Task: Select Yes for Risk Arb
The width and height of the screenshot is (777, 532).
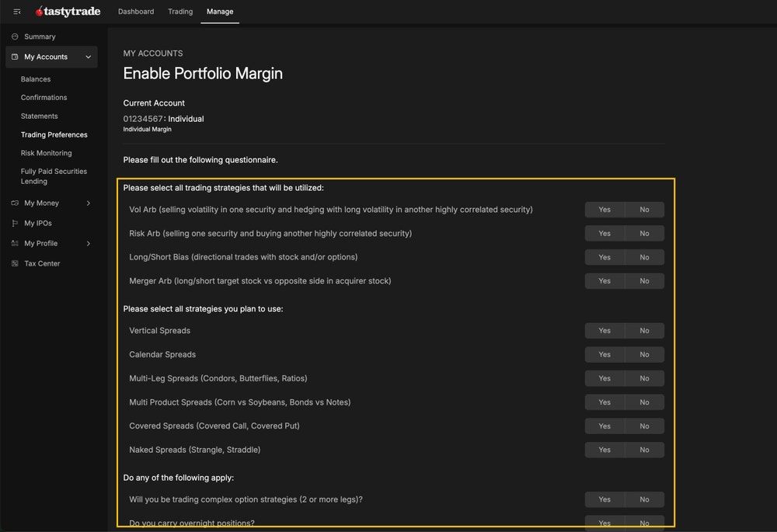Action: tap(605, 233)
